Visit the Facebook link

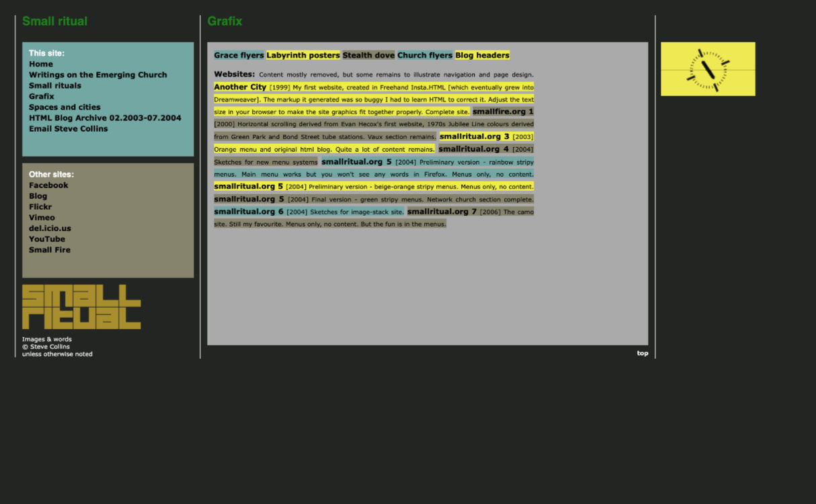pos(48,185)
